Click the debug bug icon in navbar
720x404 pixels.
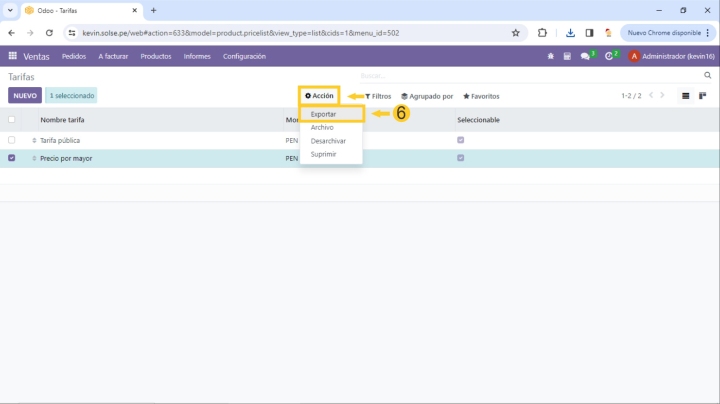(x=551, y=56)
